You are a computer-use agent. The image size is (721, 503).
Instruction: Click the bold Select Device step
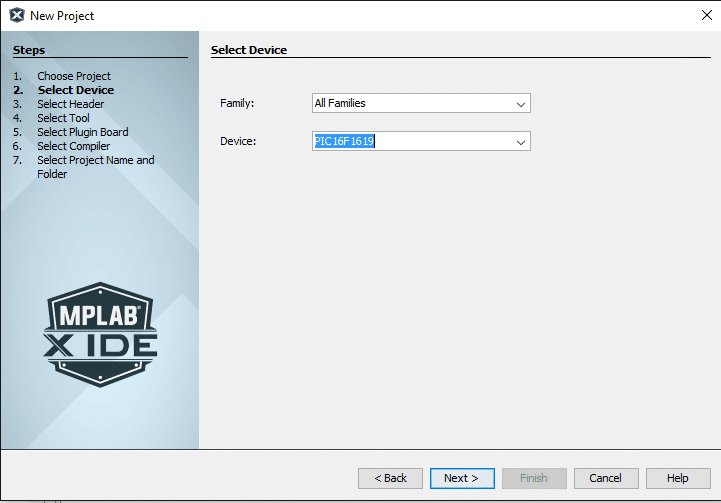click(x=75, y=90)
